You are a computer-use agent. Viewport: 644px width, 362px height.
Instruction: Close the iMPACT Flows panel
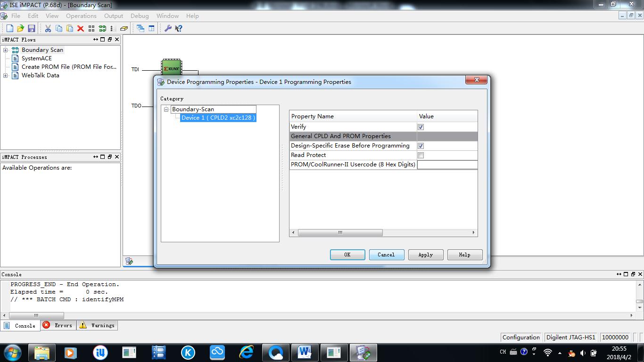(x=117, y=40)
